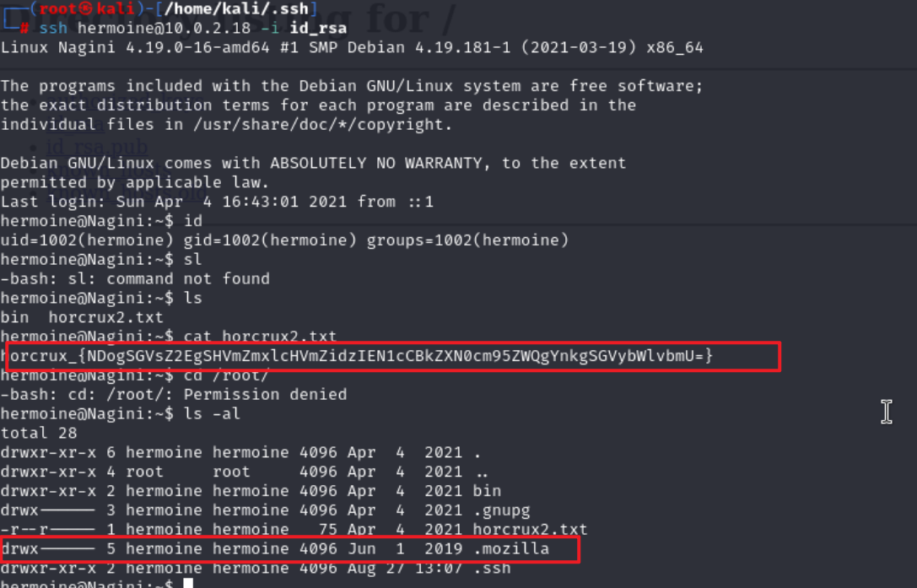Click the 'total 28' output line
This screenshot has width=917, height=588.
(39, 433)
